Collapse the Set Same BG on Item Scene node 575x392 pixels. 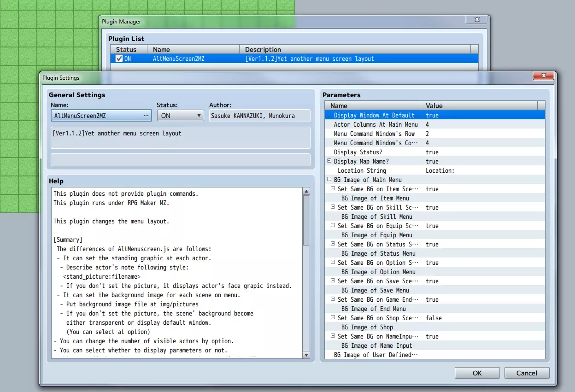point(333,189)
